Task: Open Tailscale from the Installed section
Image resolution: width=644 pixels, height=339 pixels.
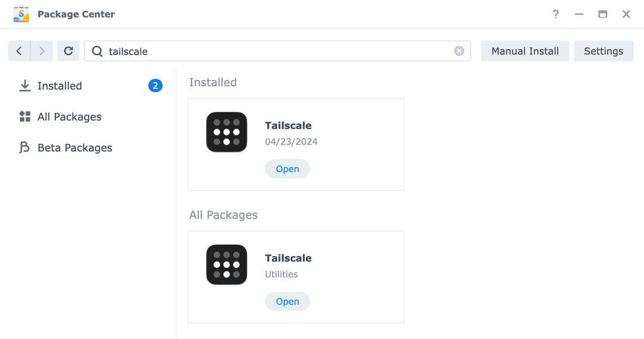Action: (x=287, y=169)
